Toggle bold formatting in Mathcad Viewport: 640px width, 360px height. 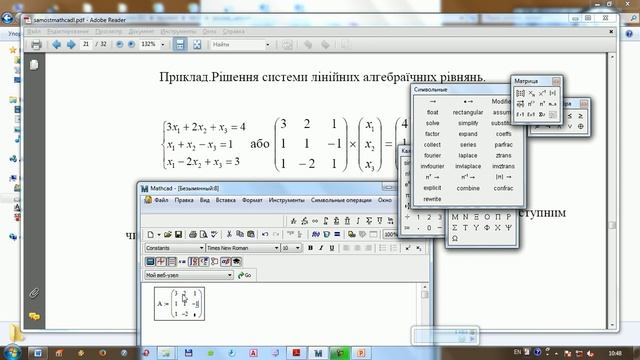[310, 248]
